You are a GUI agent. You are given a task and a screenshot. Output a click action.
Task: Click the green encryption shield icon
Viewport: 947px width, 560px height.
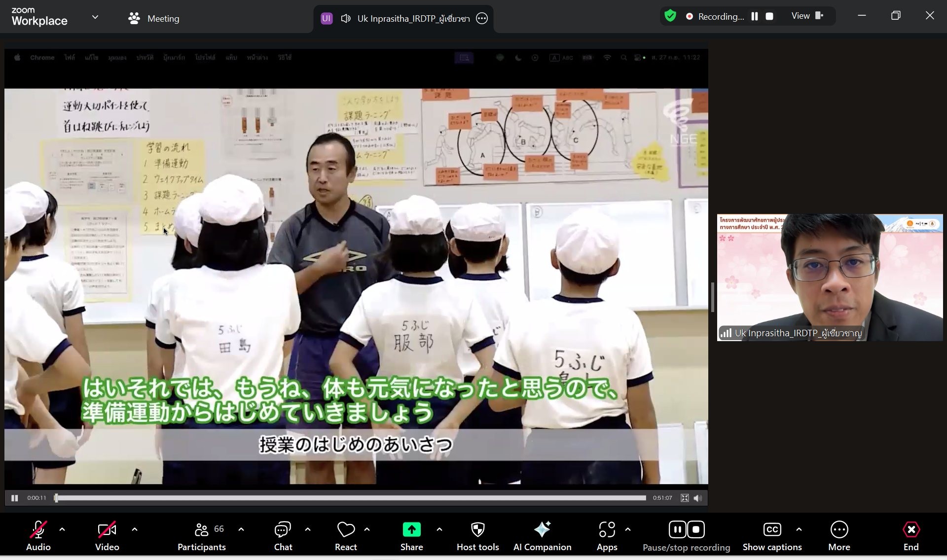point(670,16)
